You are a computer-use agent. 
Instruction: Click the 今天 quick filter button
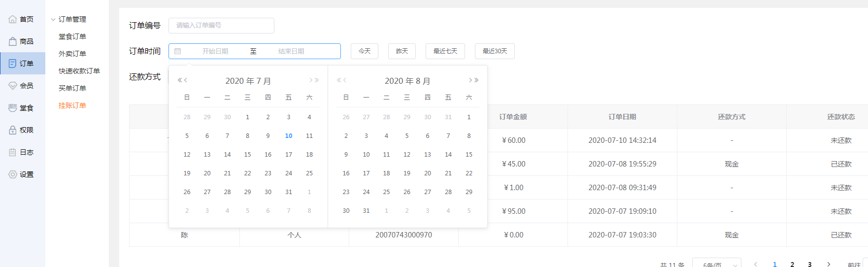(365, 51)
